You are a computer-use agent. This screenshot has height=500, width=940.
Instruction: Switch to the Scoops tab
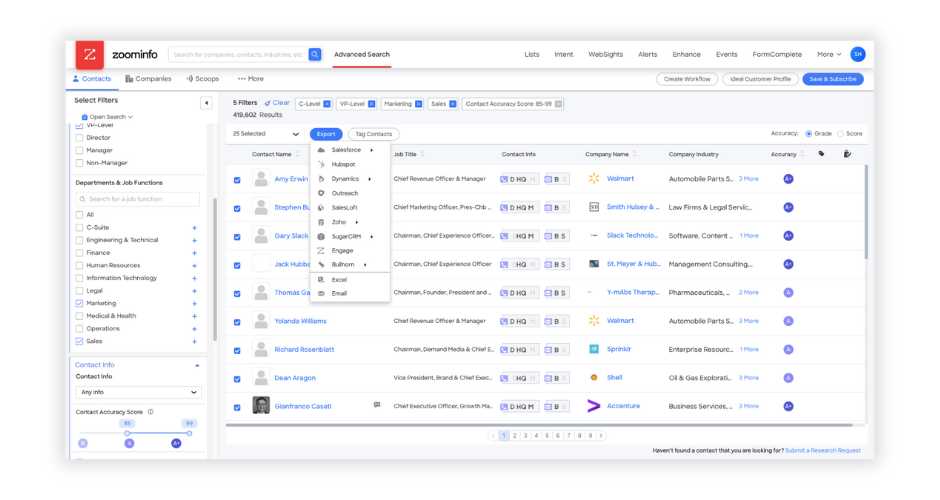(x=203, y=79)
